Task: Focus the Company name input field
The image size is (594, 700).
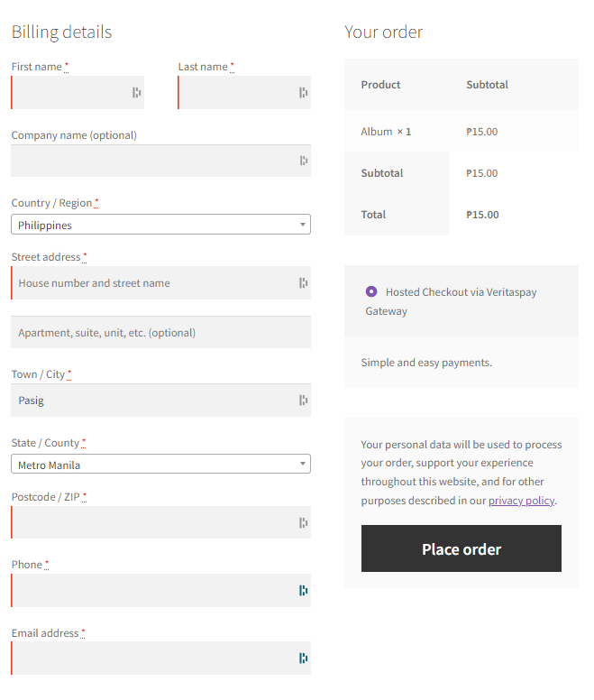Action: coord(160,161)
